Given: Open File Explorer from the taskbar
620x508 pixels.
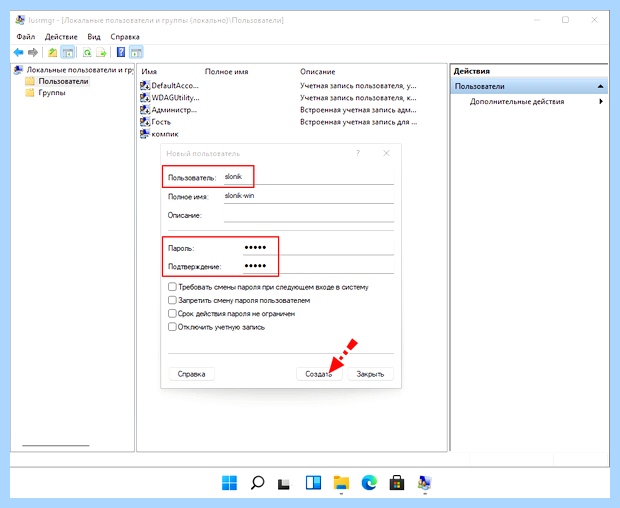Looking at the screenshot, I should pos(341,483).
